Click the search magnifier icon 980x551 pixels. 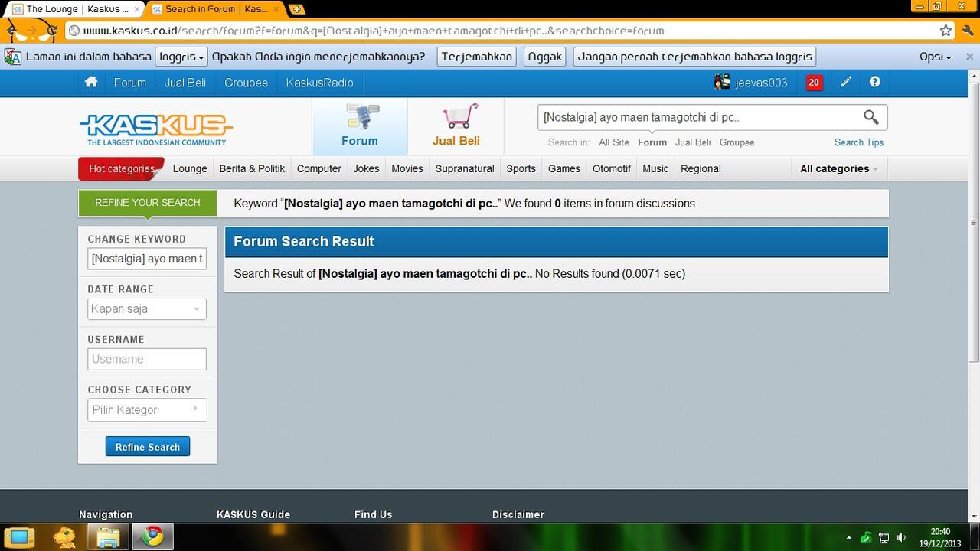[871, 117]
